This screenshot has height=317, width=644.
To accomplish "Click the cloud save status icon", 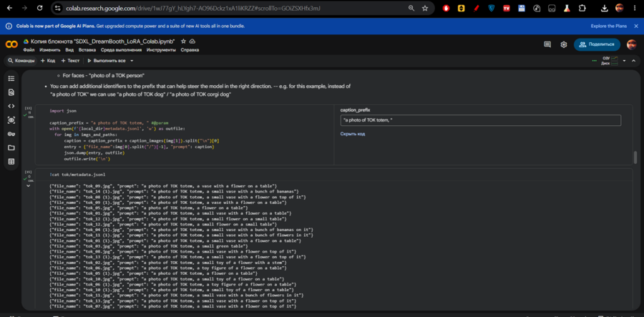I will tap(192, 42).
